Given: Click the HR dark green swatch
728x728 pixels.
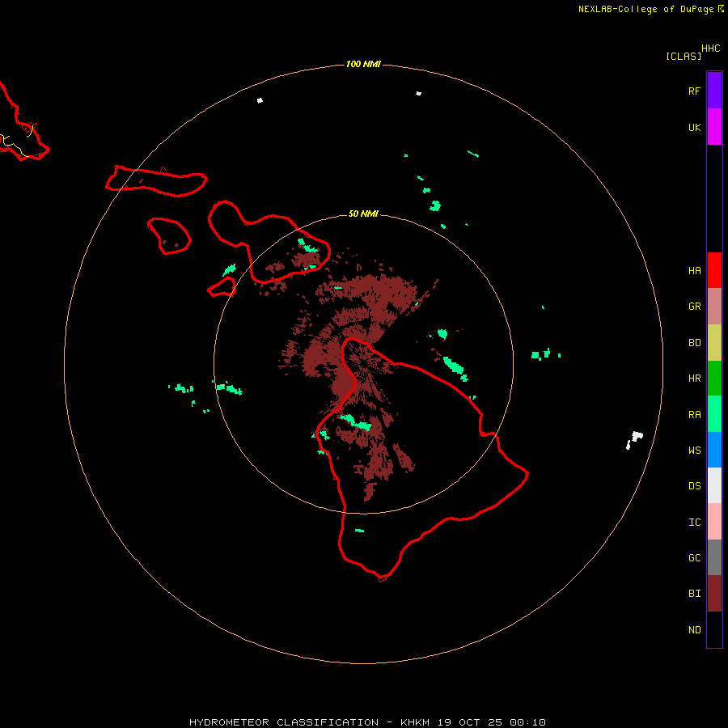Looking at the screenshot, I should point(714,379).
